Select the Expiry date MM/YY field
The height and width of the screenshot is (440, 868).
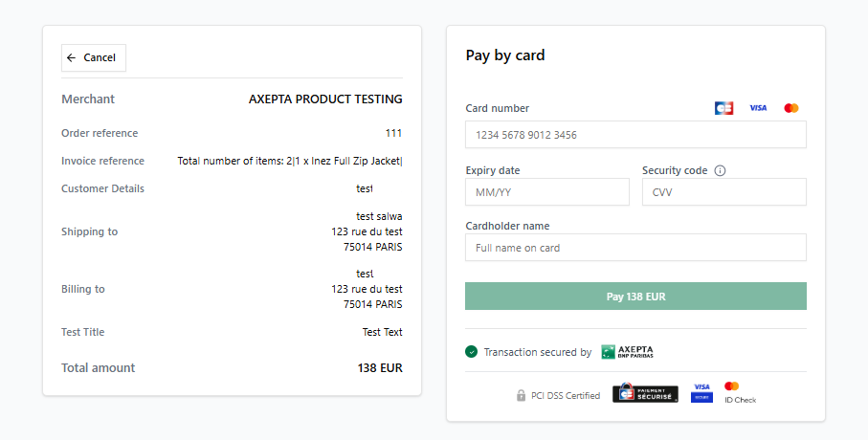click(x=547, y=192)
